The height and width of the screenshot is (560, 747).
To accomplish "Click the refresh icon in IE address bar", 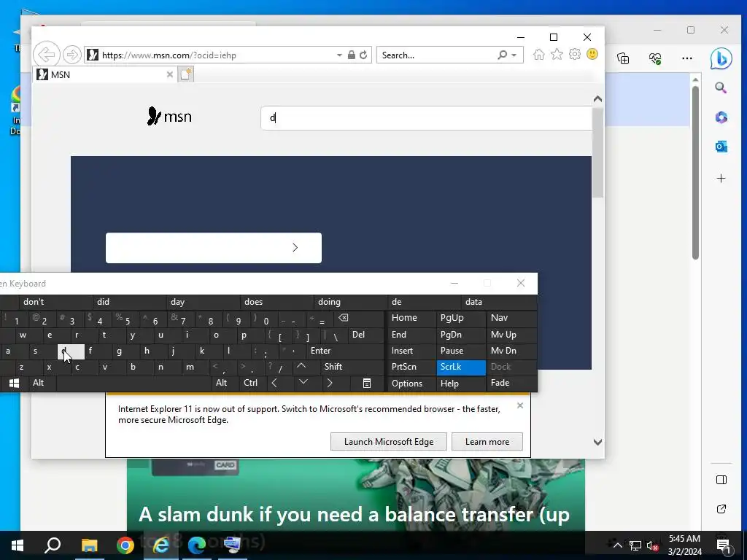I will 363,55.
